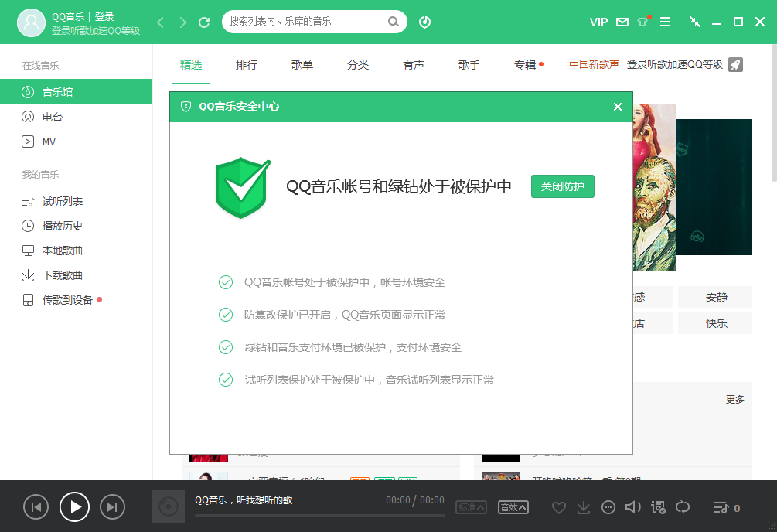777x532 pixels.
Task: Skip to the next track
Action: click(112, 506)
